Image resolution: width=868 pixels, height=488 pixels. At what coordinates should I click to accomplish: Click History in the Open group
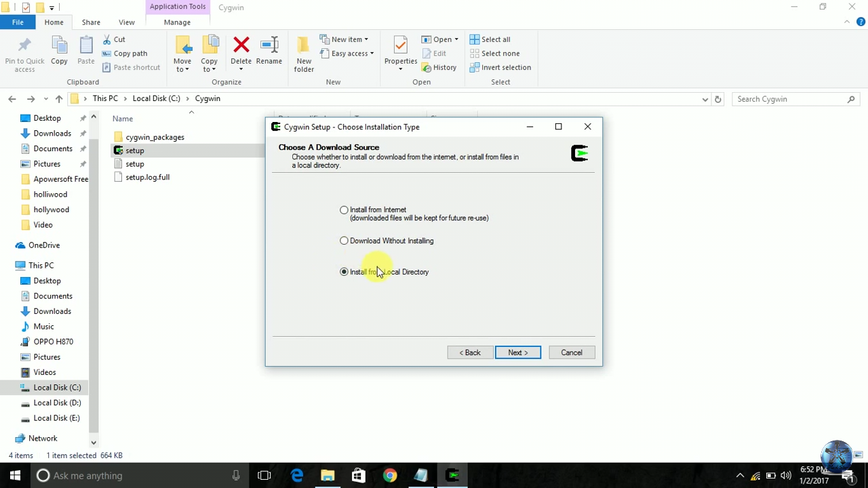439,67
